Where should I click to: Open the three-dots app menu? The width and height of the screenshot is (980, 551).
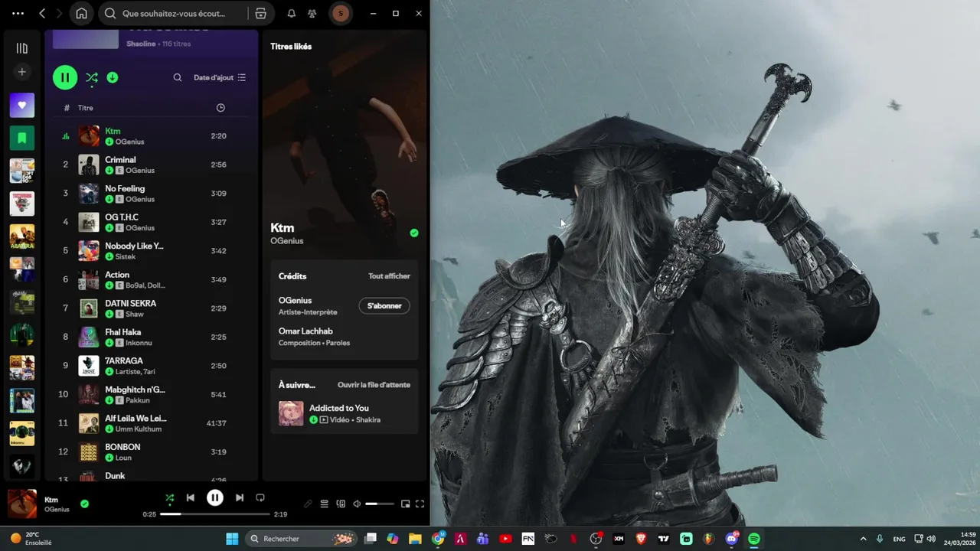[x=18, y=13]
